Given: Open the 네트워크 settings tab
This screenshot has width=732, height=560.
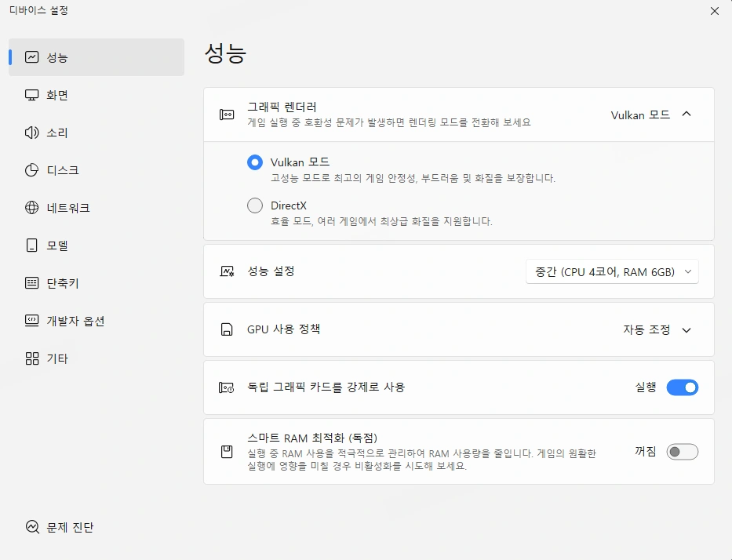Looking at the screenshot, I should (x=97, y=208).
